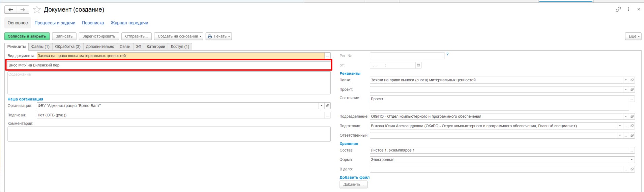Viewport: 644px width, 192px height.
Task: Switch to the Файлы (1) tab
Action: [x=40, y=47]
